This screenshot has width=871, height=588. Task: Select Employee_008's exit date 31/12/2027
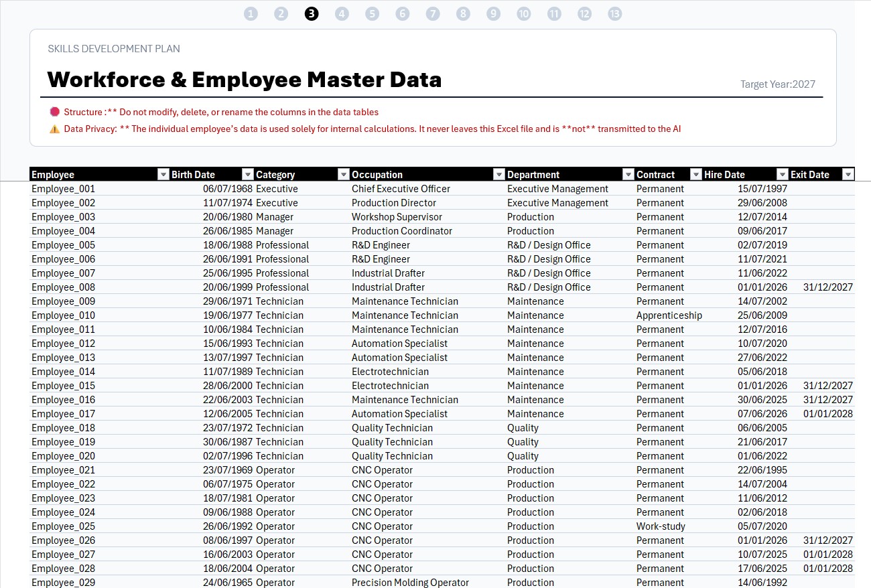coord(822,287)
